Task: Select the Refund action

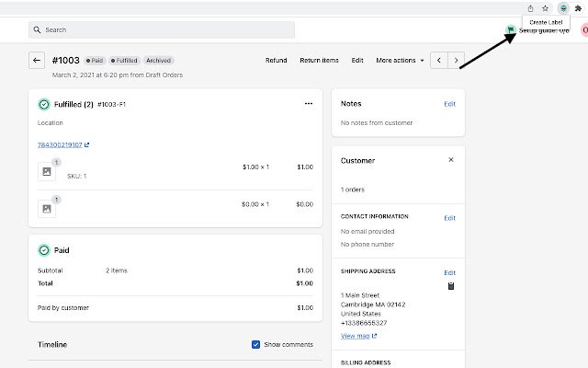Action: click(276, 61)
